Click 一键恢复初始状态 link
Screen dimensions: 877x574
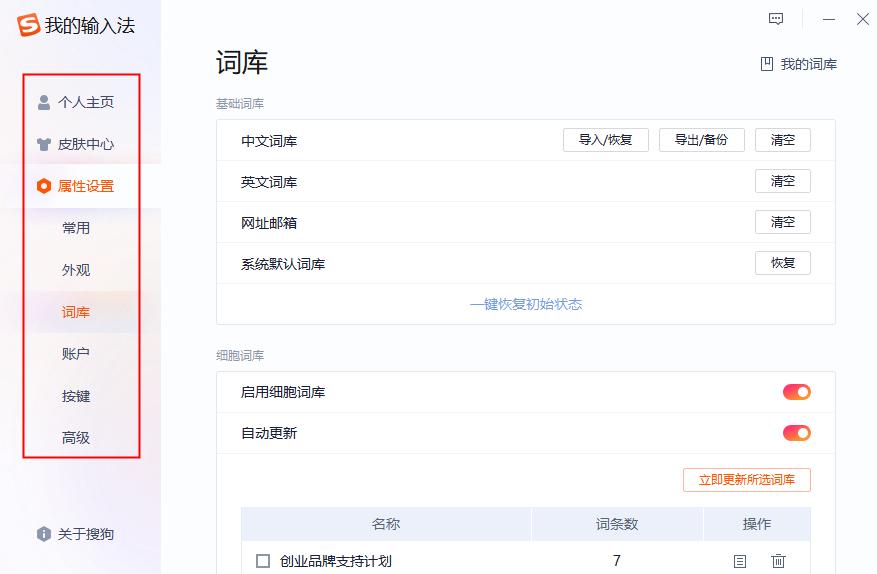pos(526,304)
